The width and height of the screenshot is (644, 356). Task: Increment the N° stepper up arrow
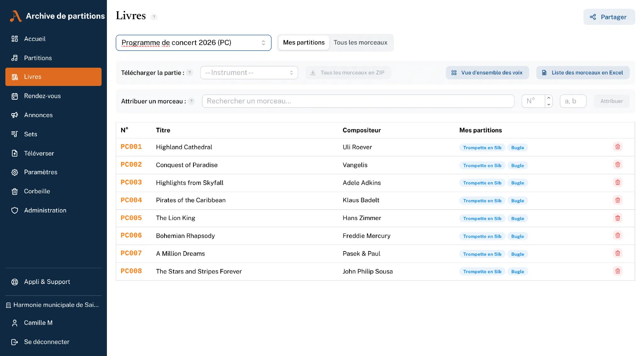coord(549,98)
